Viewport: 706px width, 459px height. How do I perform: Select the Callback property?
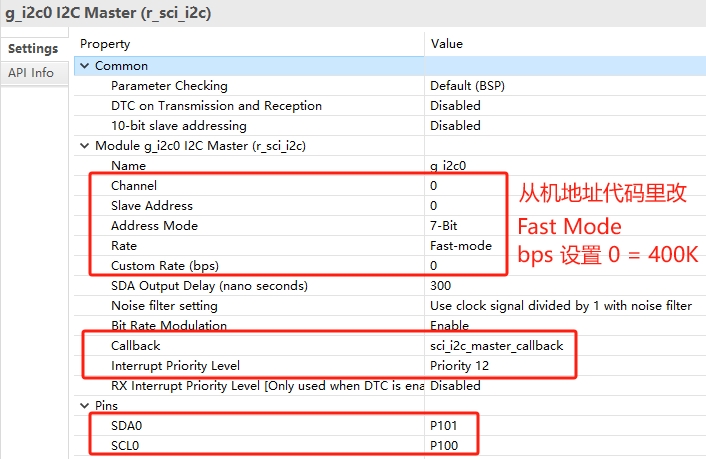136,345
